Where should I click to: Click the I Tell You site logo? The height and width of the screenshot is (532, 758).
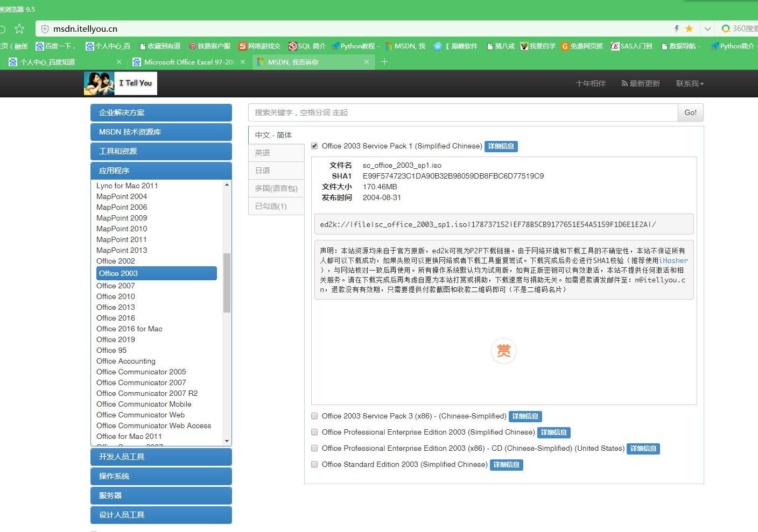[120, 83]
